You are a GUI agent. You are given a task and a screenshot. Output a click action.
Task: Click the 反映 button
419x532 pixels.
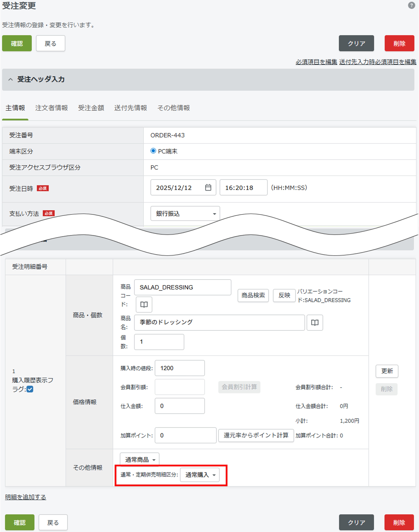[x=284, y=295]
